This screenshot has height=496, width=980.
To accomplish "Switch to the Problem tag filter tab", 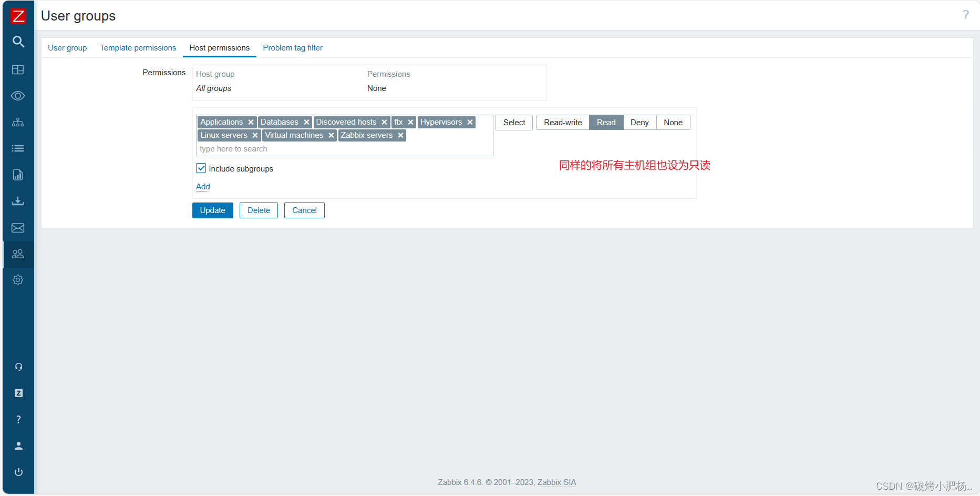I will pos(293,48).
